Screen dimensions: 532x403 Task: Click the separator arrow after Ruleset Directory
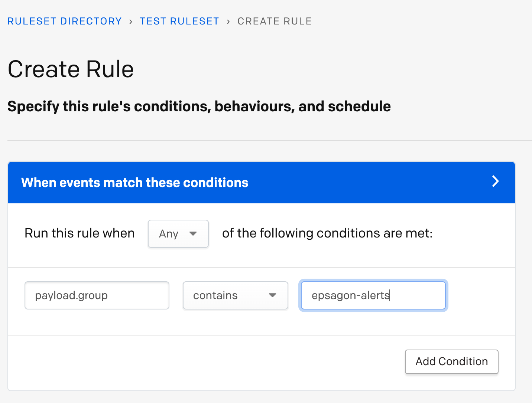tap(131, 22)
